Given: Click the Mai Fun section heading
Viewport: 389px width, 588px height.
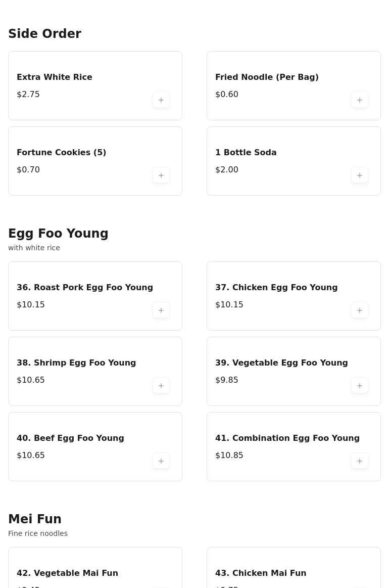Looking at the screenshot, I should [x=35, y=519].
